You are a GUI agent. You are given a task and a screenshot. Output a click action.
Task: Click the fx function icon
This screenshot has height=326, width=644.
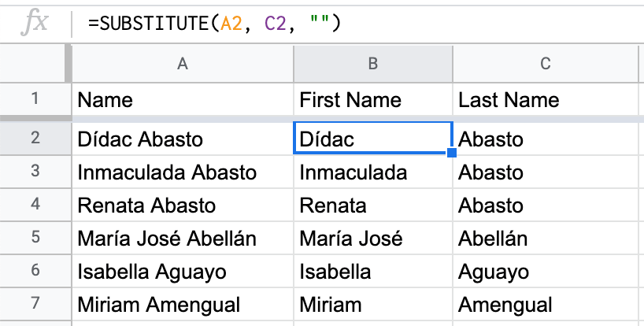pyautogui.click(x=34, y=24)
